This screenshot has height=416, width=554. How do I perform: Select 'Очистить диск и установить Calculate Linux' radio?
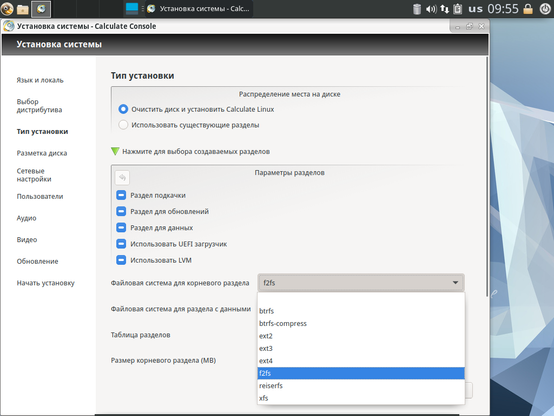point(123,109)
